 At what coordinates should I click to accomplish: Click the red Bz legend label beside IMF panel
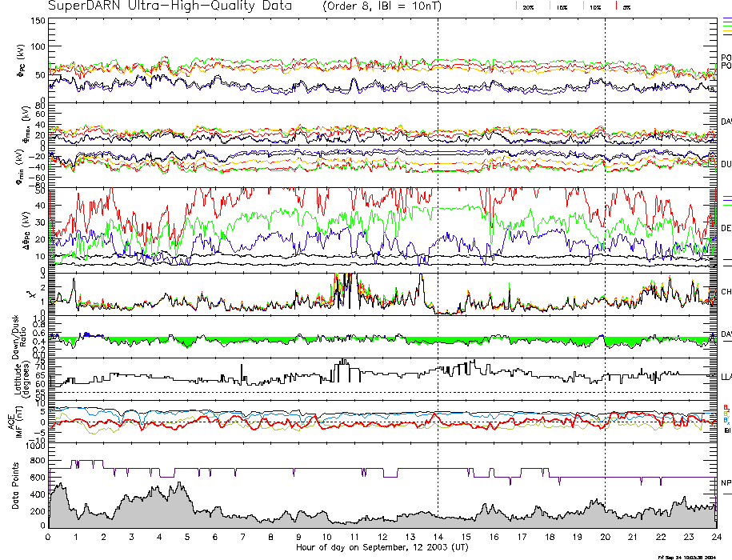coord(726,406)
